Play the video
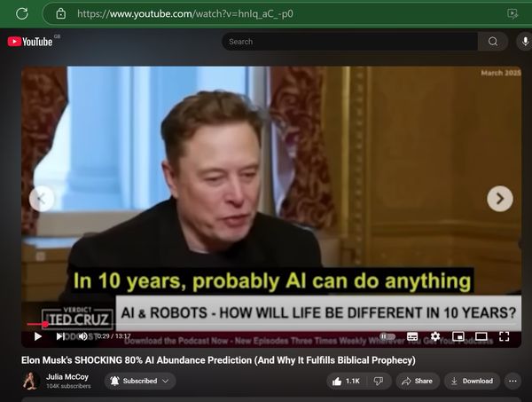This screenshot has height=402, width=532. [38, 336]
